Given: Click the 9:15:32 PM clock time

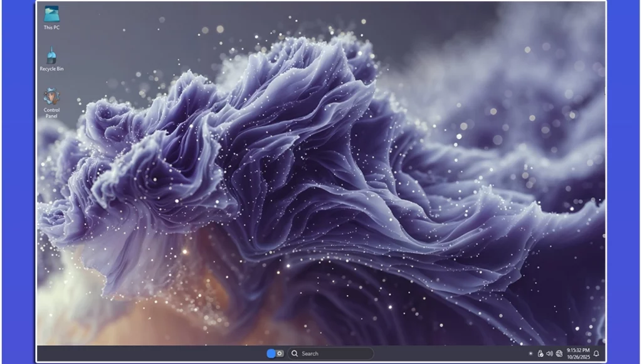Looking at the screenshot, I should 577,350.
